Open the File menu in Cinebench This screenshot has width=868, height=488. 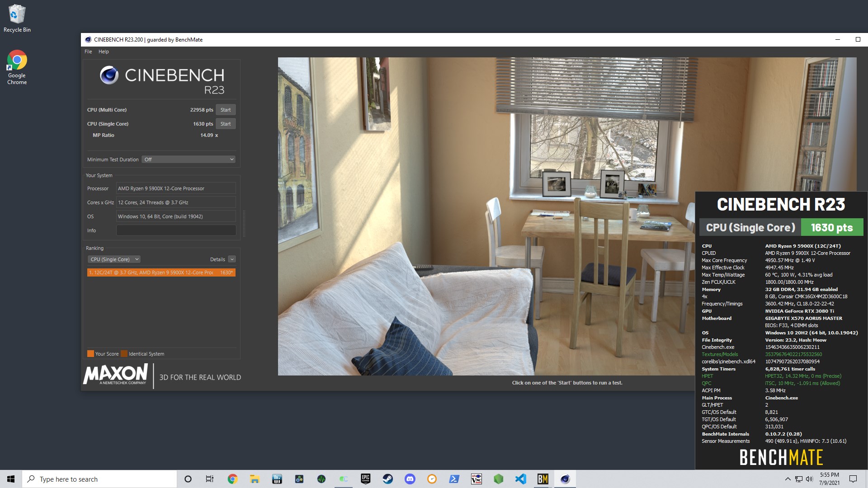tap(88, 52)
